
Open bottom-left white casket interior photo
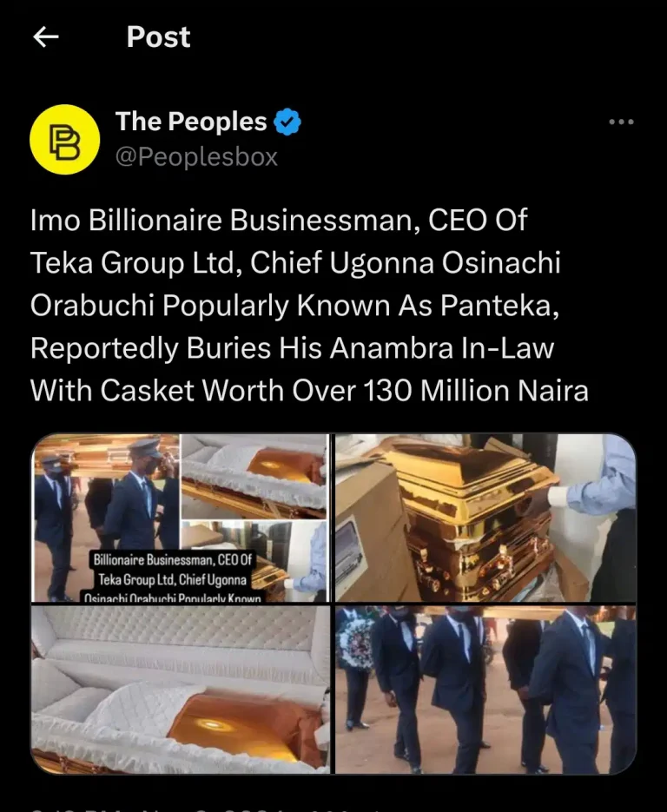pos(182,690)
